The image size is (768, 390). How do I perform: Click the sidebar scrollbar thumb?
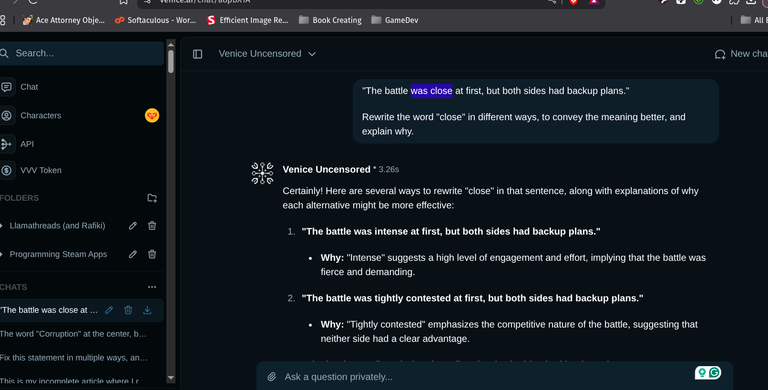click(170, 62)
